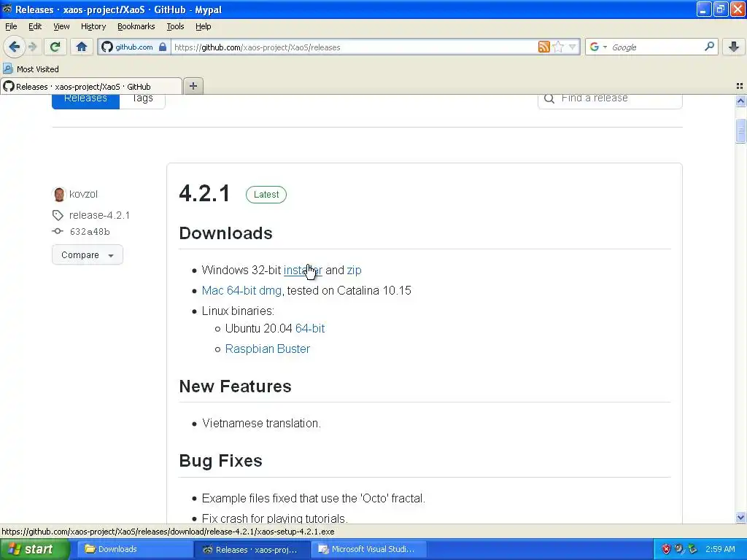Click kovzol's avatar picture

pos(59,194)
